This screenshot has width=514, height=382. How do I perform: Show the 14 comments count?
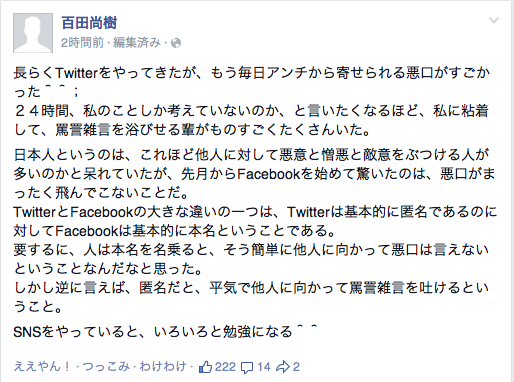click(264, 367)
